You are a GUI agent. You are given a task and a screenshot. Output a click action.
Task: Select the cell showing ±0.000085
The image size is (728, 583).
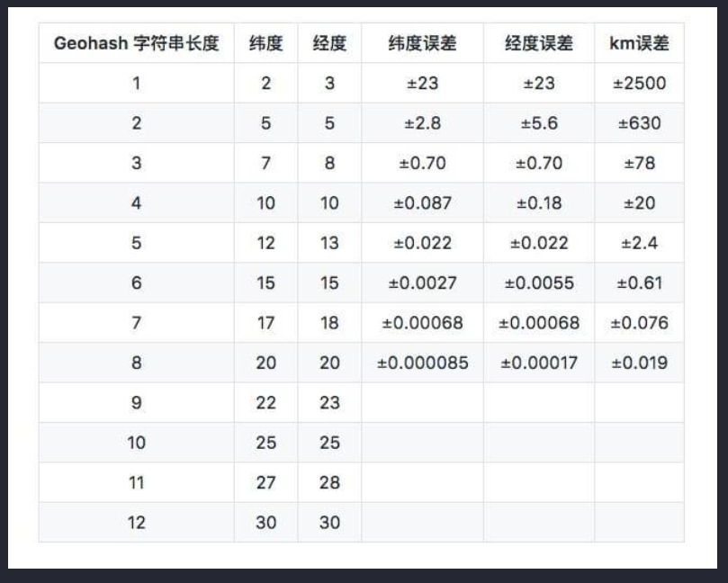pyautogui.click(x=421, y=362)
